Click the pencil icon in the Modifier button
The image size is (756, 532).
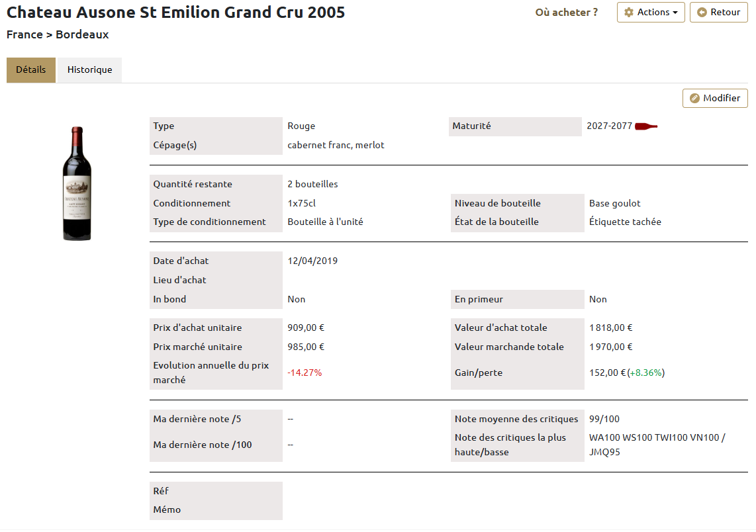pos(695,98)
